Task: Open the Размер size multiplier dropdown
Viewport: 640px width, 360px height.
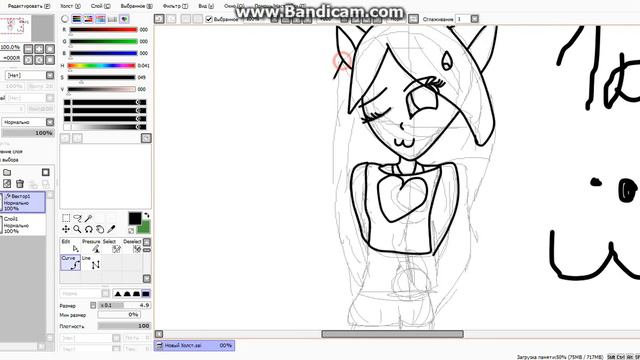Action: point(93,305)
